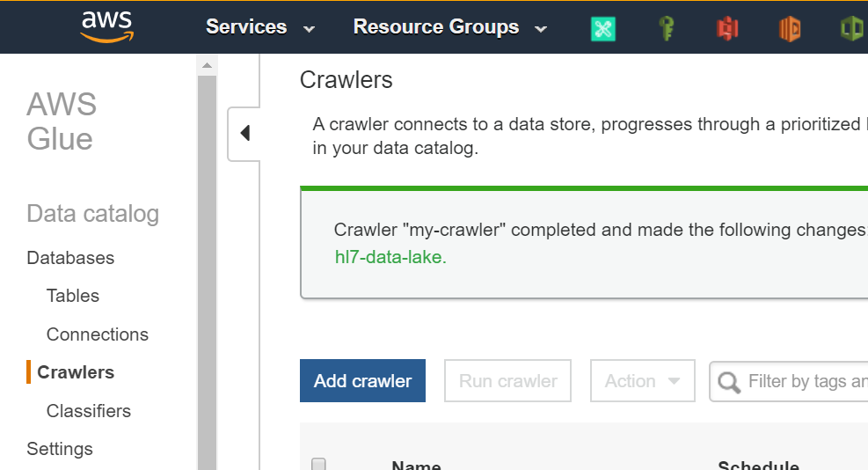868x470 pixels.
Task: Collapse the sidebar with the left arrow
Action: pos(244,133)
